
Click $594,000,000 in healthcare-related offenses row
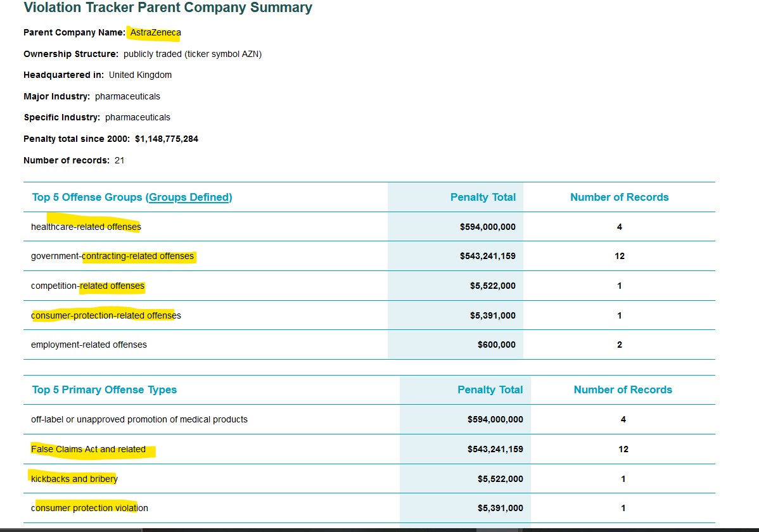(487, 227)
